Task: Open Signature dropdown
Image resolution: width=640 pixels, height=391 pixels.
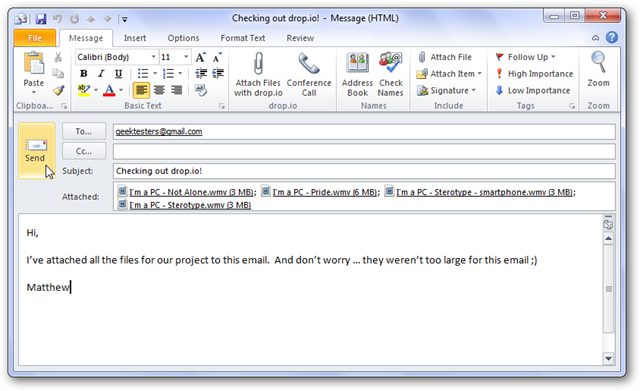Action: (x=446, y=91)
